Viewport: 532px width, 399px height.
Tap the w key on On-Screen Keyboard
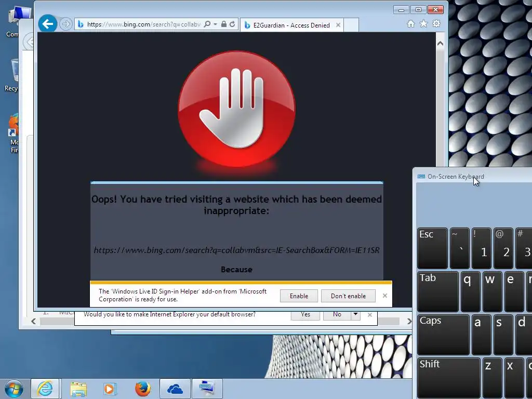click(x=493, y=291)
